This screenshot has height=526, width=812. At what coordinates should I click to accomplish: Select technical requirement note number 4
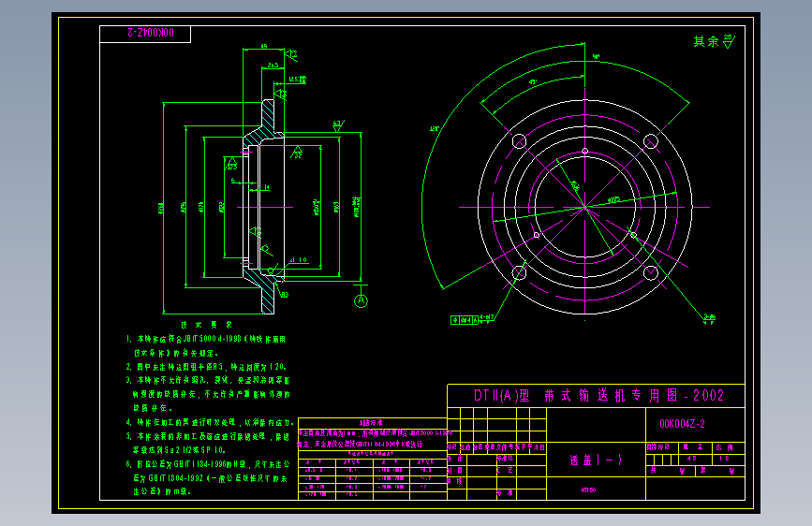(x=210, y=422)
